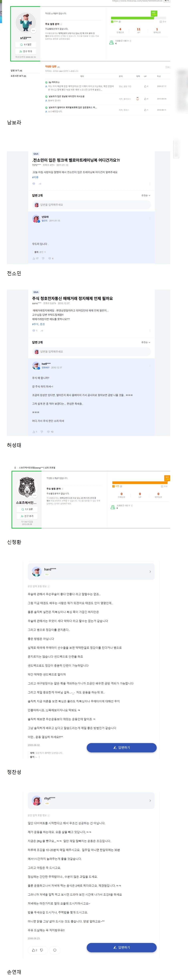Viewport: 188px width, 980px height.
Task: Click comment bubble under the 전소민 question
Action: coord(34,184)
